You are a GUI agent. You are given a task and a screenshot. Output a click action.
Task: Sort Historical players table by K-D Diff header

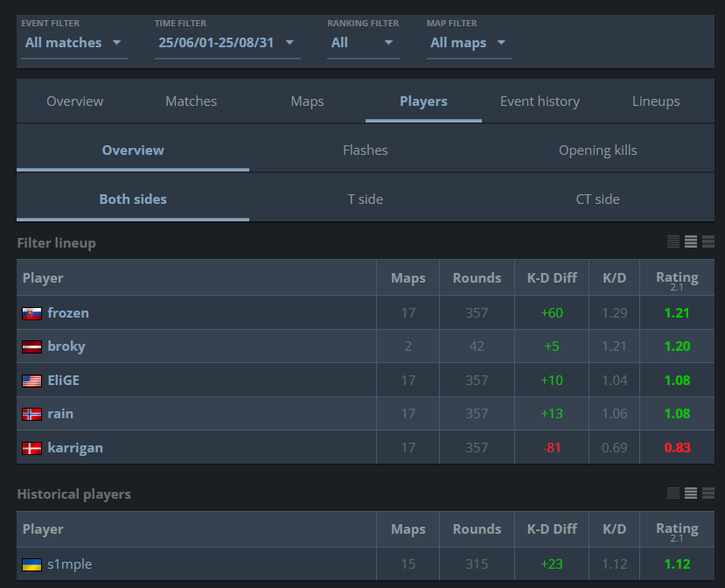point(552,529)
